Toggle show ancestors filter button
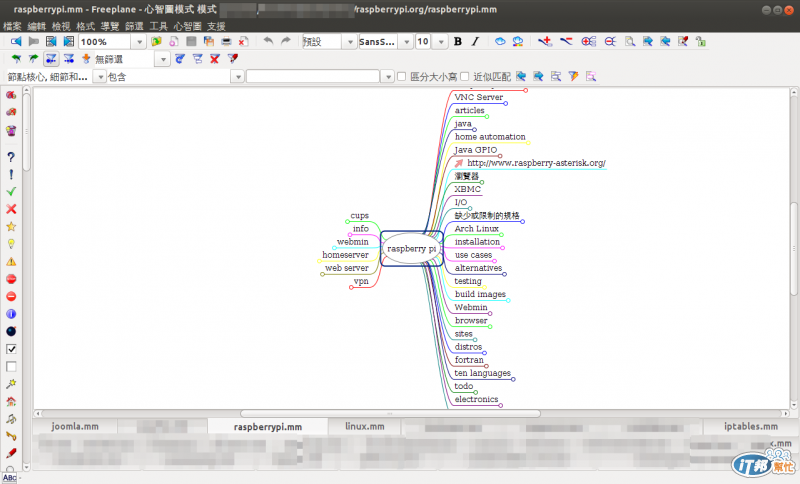800x484 pixels. 51,59
